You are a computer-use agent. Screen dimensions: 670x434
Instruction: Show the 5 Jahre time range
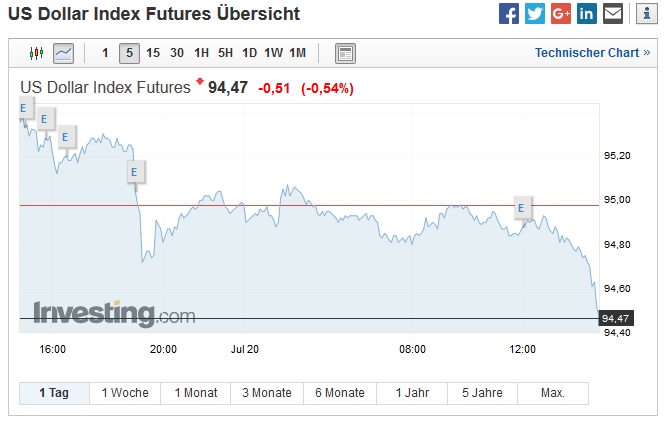pyautogui.click(x=481, y=393)
